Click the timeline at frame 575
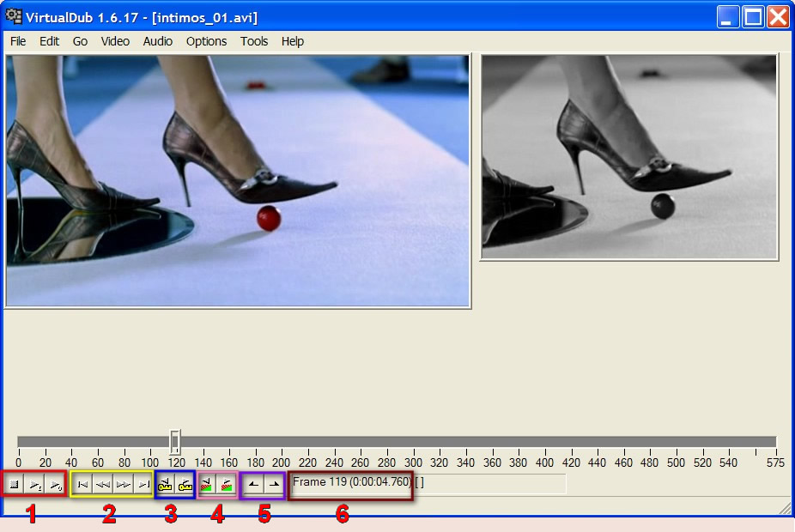The height and width of the screenshot is (532, 795). [775, 442]
